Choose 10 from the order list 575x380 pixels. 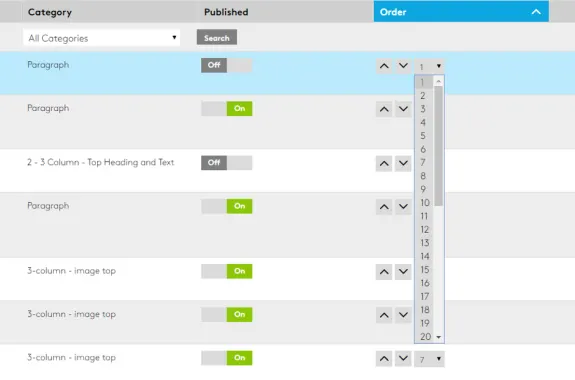[424, 203]
